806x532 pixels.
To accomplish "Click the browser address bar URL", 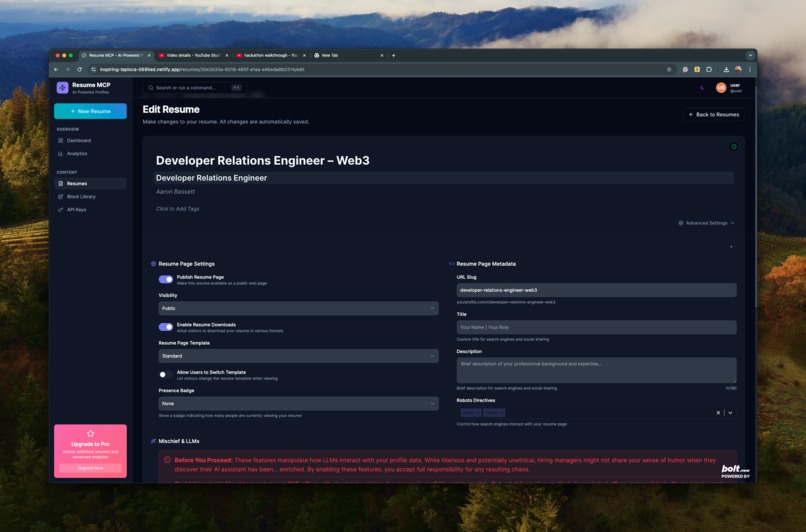I will [202, 69].
